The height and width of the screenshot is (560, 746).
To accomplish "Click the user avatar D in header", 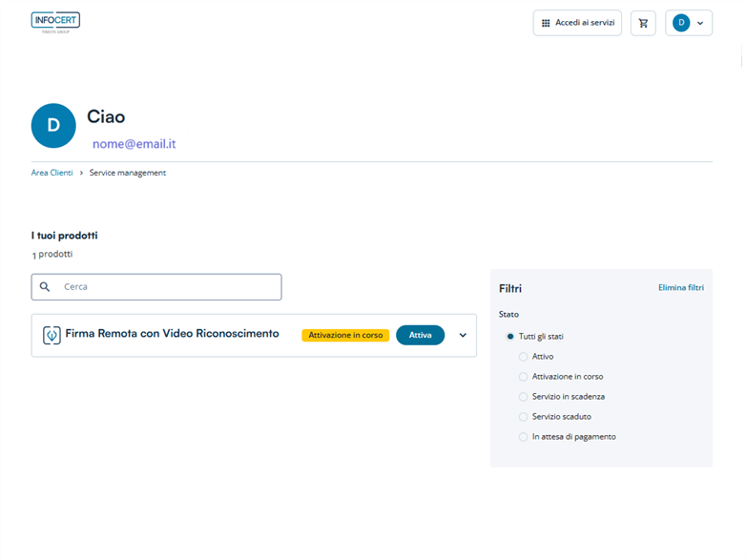I will (x=681, y=23).
